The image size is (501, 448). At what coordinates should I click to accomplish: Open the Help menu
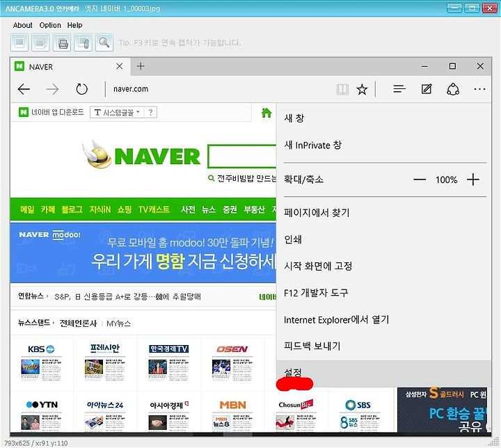coord(74,25)
